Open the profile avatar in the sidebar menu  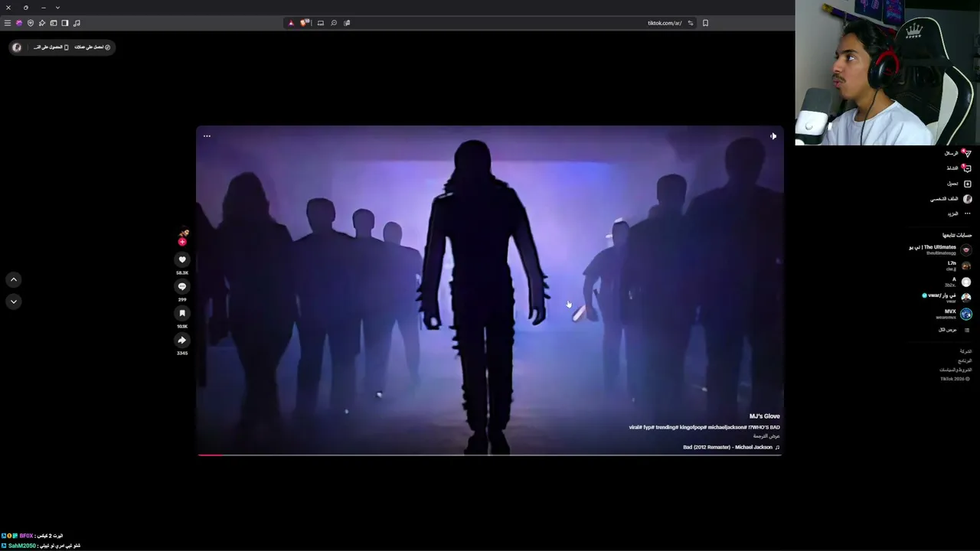pyautogui.click(x=967, y=199)
